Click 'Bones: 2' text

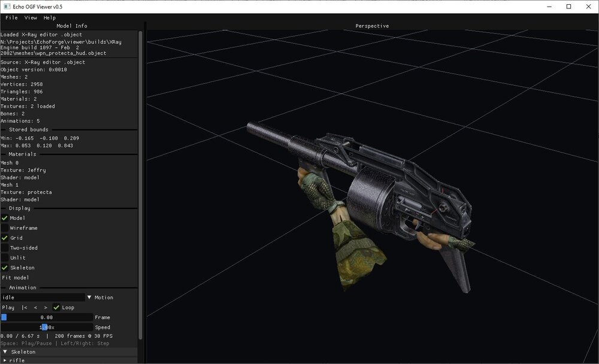13,114
